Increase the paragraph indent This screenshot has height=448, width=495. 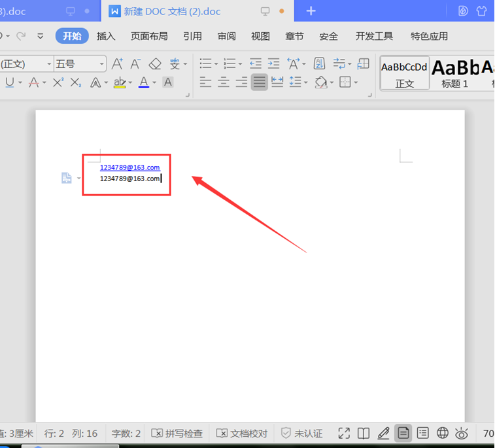(x=273, y=64)
